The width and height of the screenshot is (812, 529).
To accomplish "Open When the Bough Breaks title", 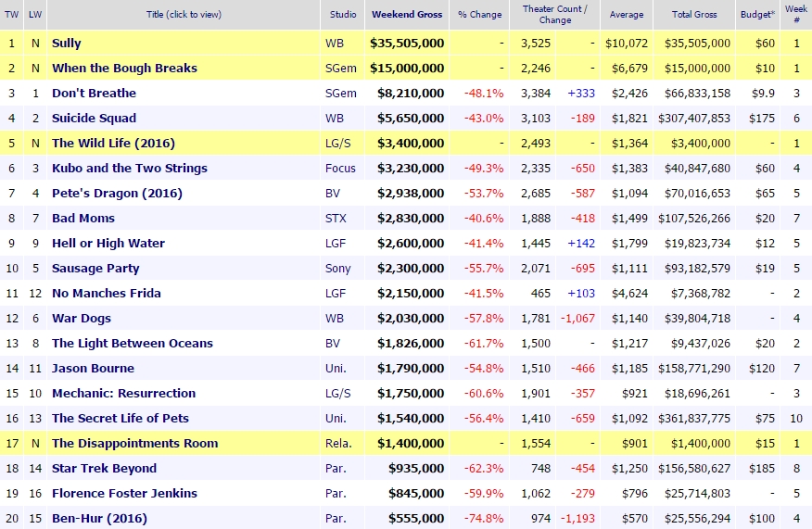I will [124, 68].
